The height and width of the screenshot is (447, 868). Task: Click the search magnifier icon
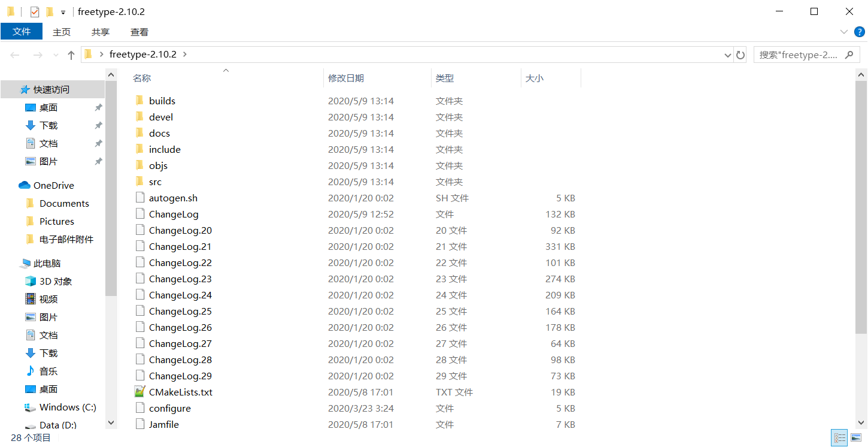849,55
